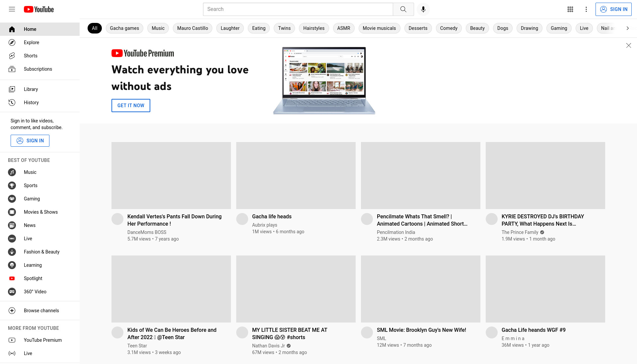Click the sidebar SIGN IN button
The image size is (637, 364).
tap(30, 141)
